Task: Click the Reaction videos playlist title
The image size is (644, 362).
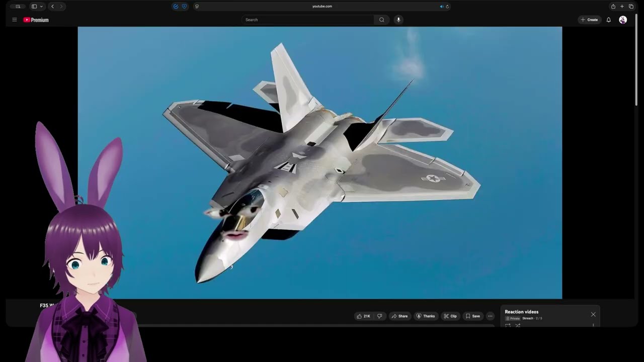Action: [x=521, y=312]
